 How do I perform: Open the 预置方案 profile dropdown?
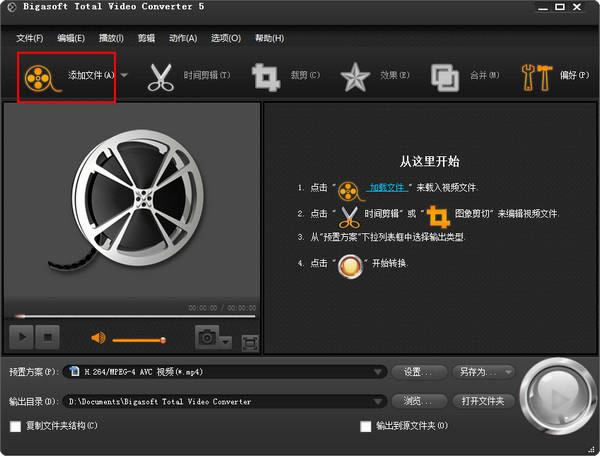pyautogui.click(x=225, y=371)
